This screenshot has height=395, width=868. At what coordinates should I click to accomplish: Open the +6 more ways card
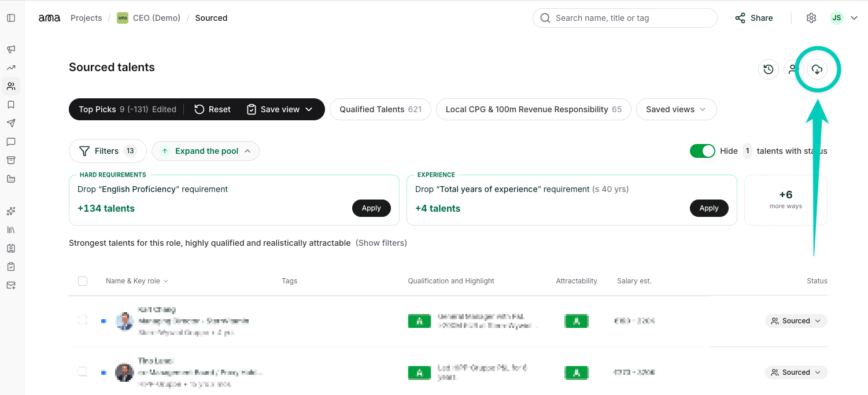[x=786, y=200]
